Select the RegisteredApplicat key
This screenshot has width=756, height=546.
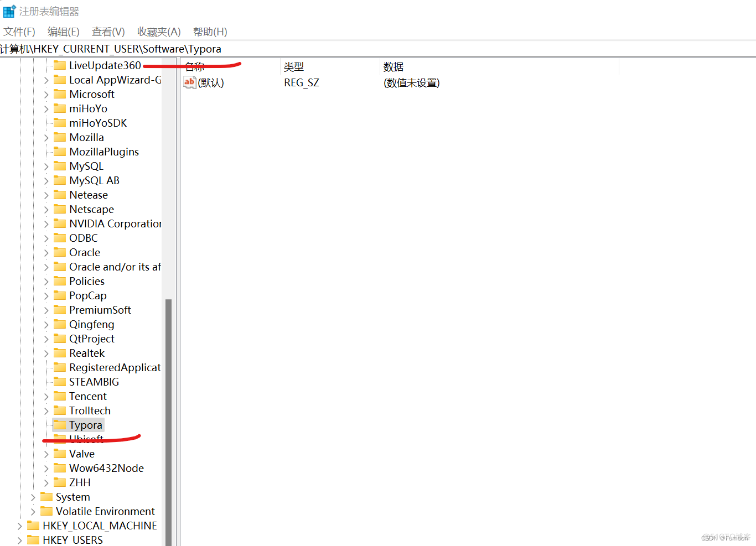pos(115,367)
